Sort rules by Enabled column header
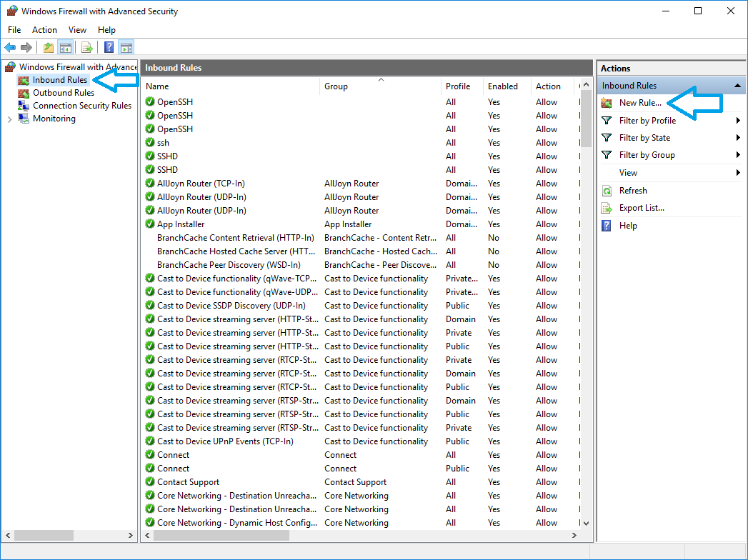The width and height of the screenshot is (748, 560). click(x=503, y=86)
